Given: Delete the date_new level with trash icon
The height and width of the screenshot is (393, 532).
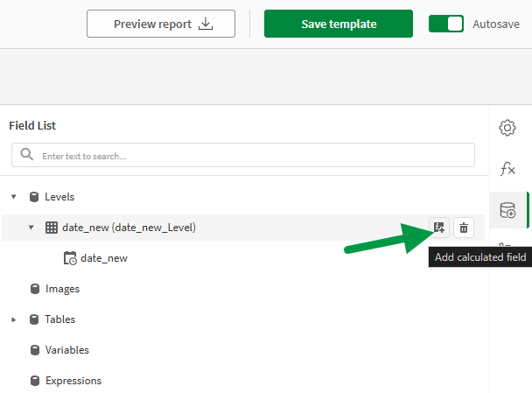Looking at the screenshot, I should pos(464,228).
